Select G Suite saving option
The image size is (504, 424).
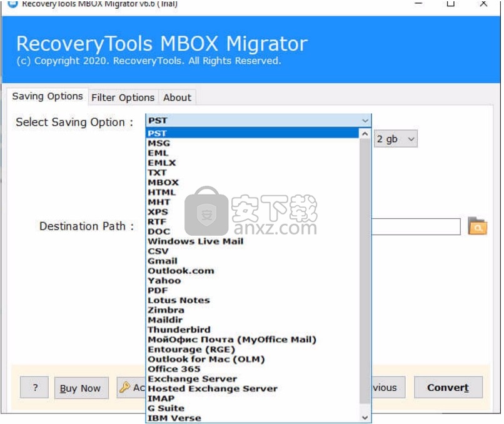point(253,408)
